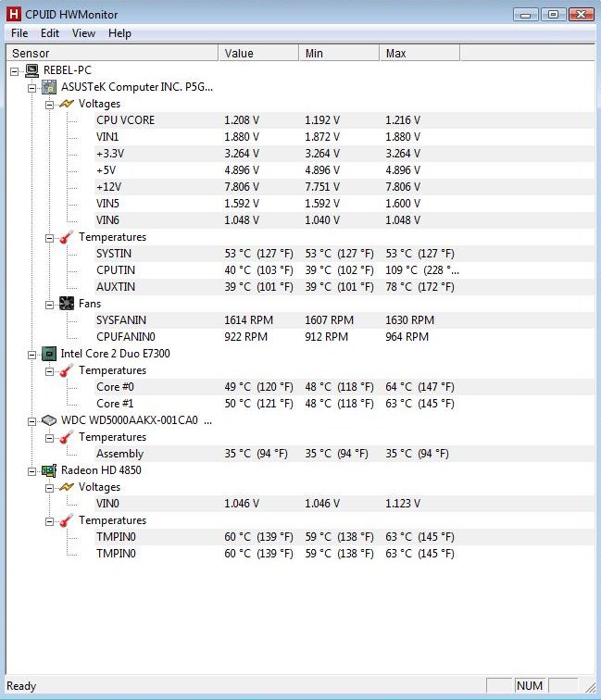
Task: Select the VIN6 voltage row
Action: tap(344, 220)
